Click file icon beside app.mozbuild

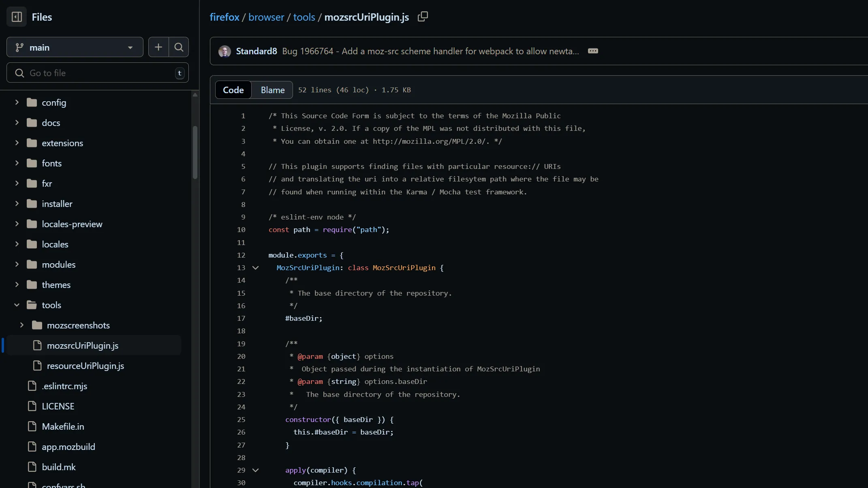click(x=32, y=447)
